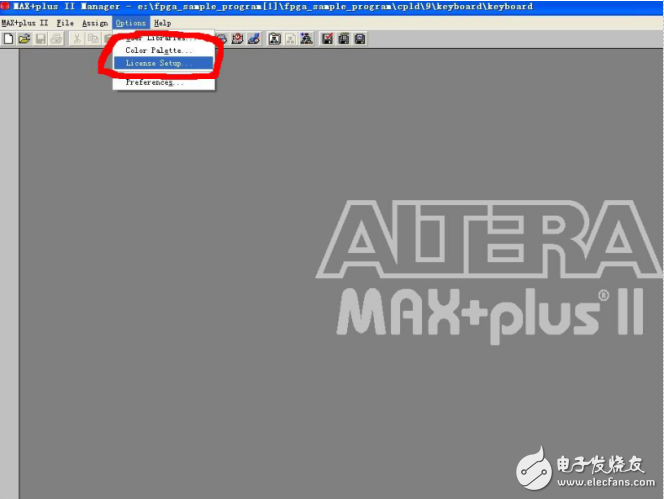This screenshot has width=664, height=499.
Task: Click the Save floppy disk icon
Action: coord(41,38)
